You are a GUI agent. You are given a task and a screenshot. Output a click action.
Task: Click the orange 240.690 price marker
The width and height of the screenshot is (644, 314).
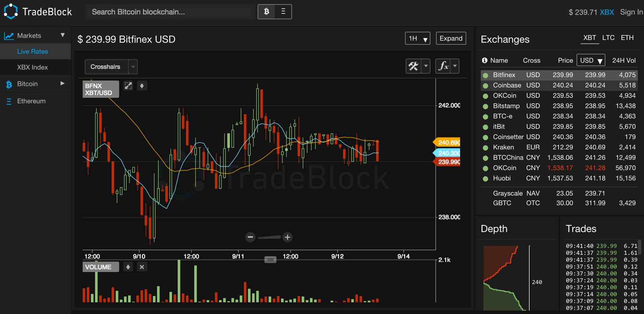[447, 142]
